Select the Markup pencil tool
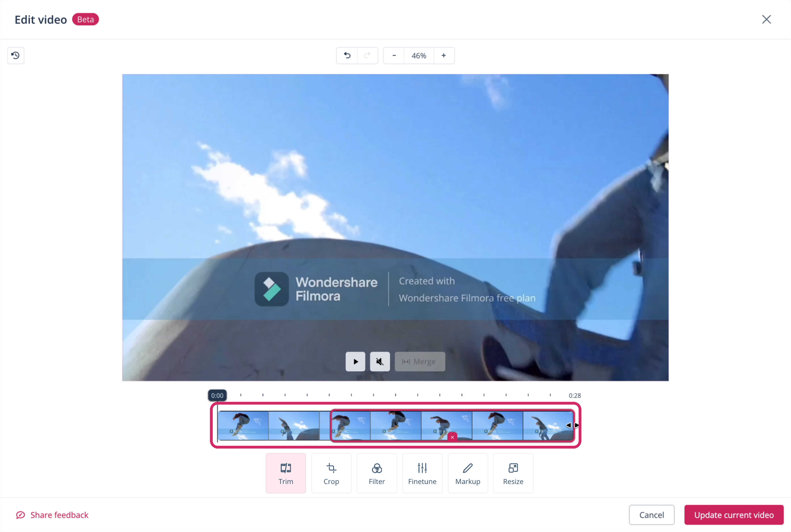Screen dimensions: 791x532 point(468,473)
